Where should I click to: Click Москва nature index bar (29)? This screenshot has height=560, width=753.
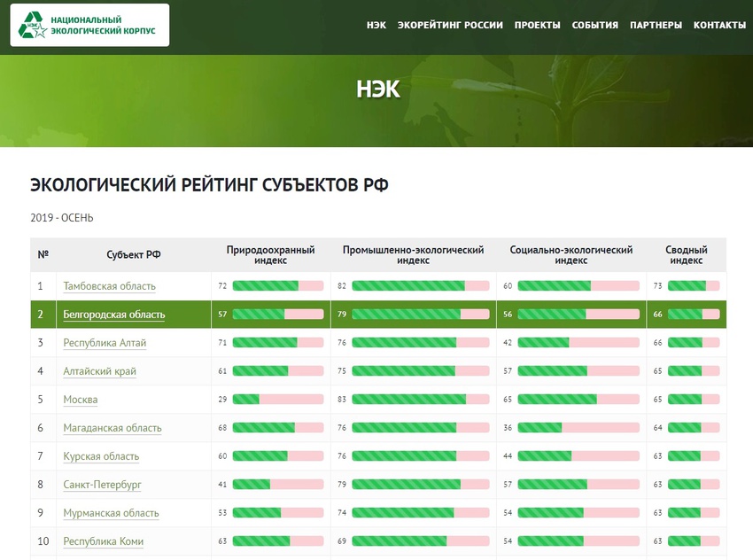[278, 399]
